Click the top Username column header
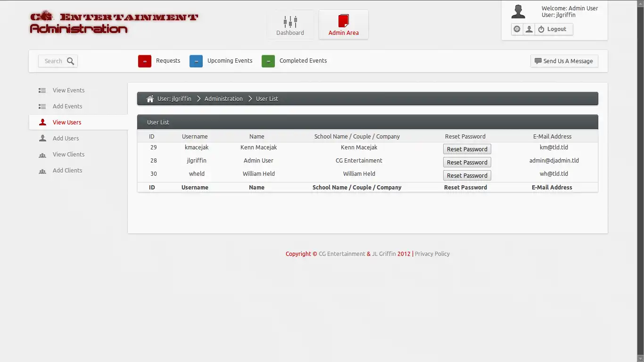Viewport: 644px width, 362px height. click(x=195, y=137)
